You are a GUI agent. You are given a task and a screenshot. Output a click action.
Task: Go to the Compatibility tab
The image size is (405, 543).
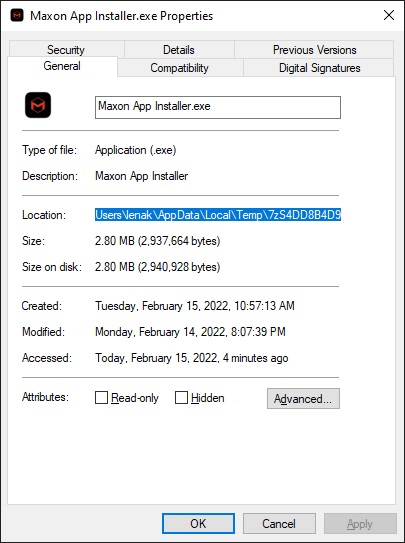pyautogui.click(x=180, y=68)
